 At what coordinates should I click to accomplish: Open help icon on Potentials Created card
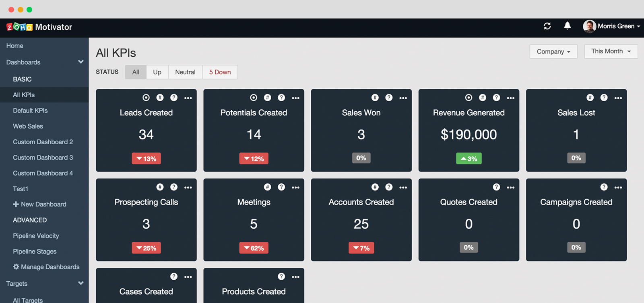281,98
